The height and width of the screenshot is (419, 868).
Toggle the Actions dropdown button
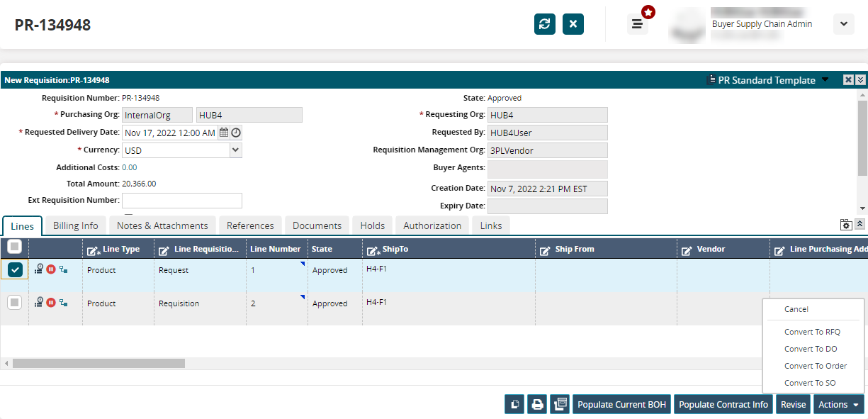tap(839, 404)
